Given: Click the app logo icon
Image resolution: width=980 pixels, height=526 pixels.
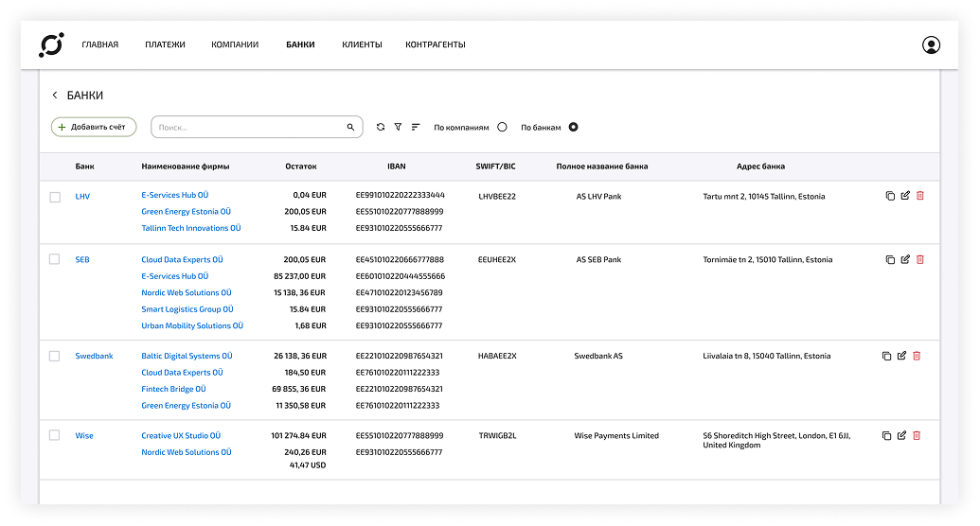Looking at the screenshot, I should tap(51, 45).
